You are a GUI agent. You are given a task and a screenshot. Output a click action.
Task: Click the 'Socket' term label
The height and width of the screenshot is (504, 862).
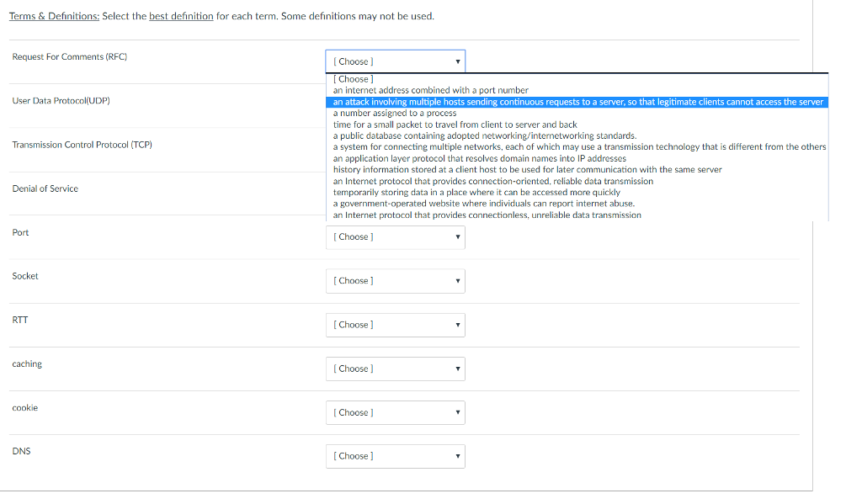coord(25,276)
